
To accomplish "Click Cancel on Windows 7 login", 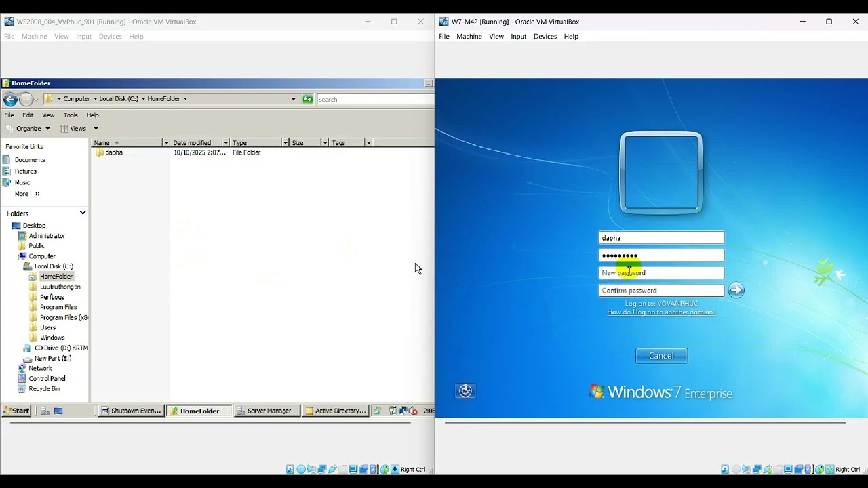I will pos(661,356).
